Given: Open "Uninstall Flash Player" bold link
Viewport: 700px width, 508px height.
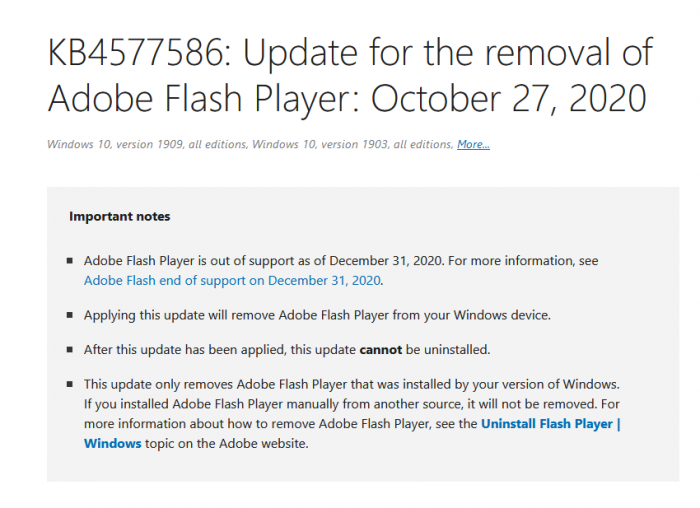Looking at the screenshot, I should (551, 424).
